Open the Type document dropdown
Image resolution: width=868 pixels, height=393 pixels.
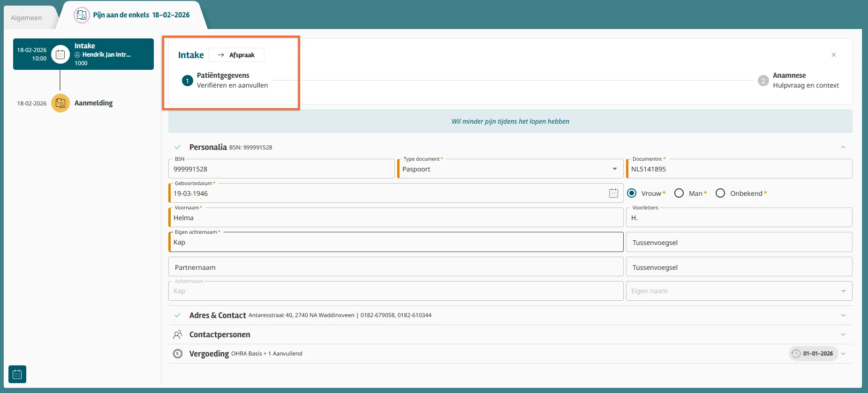[x=614, y=169]
